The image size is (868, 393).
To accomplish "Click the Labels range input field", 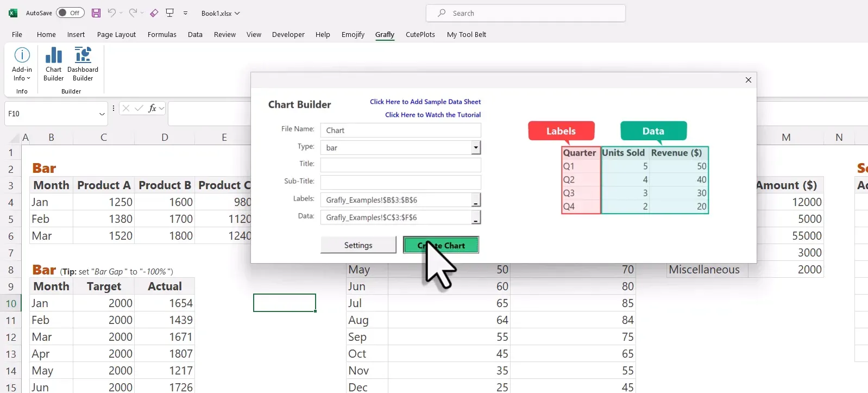I will click(x=396, y=200).
